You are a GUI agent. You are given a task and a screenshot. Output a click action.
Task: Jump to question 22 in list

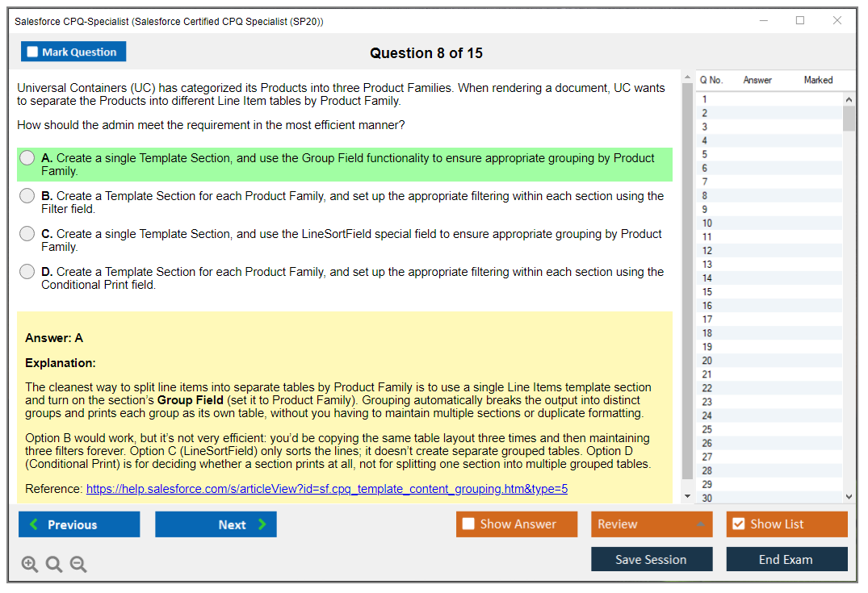coord(707,388)
